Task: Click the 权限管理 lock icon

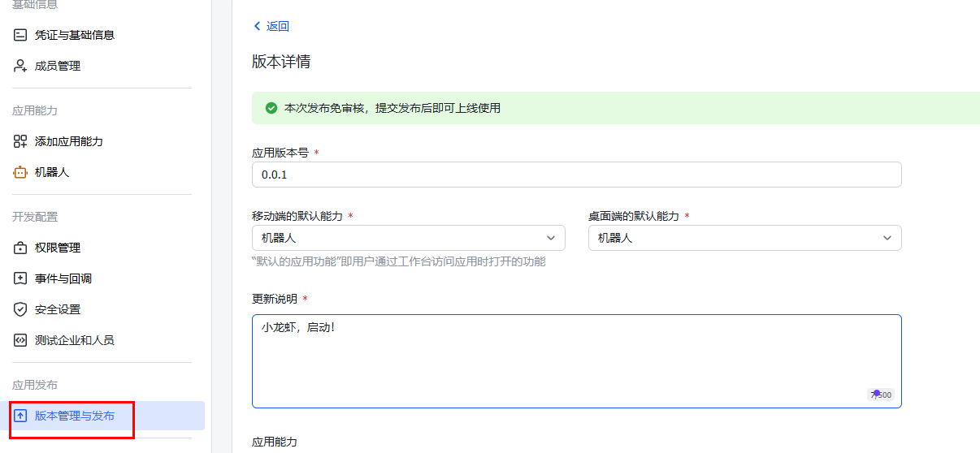Action: click(x=21, y=248)
